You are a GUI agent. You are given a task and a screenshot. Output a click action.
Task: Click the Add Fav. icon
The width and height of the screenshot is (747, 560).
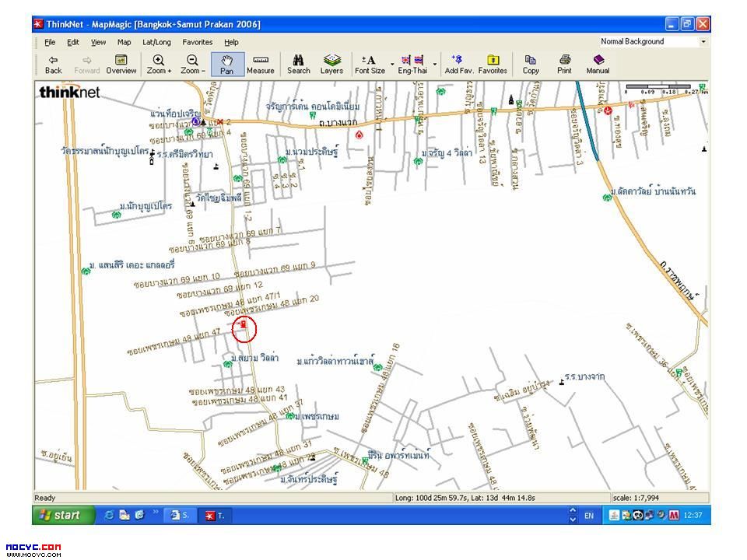458,65
